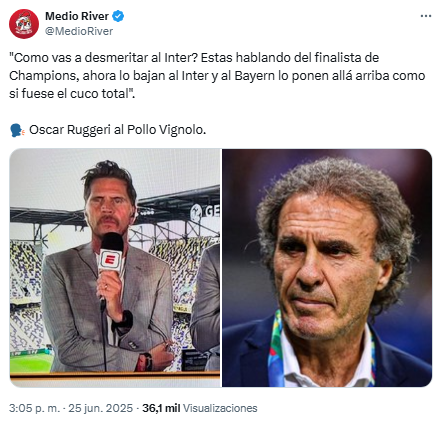This screenshot has width=441, height=421.
Task: Click the "25 jun. 2025" date
Action: click(100, 408)
